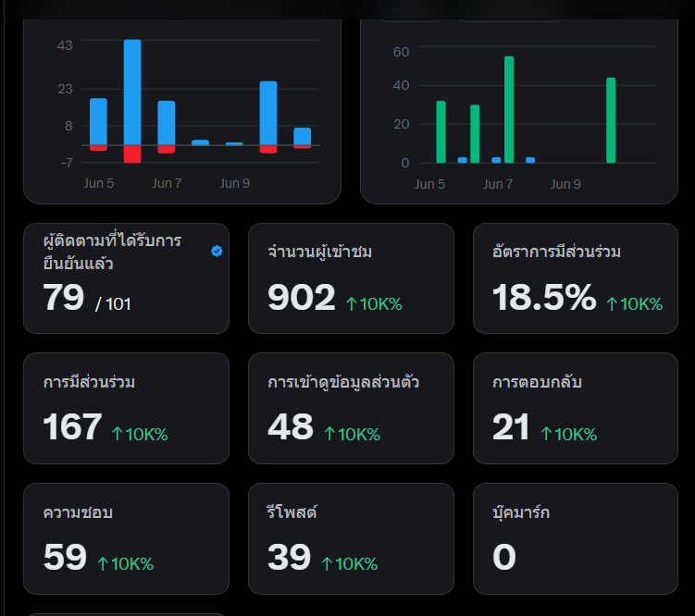695x616 pixels.
Task: Click the blue verified badge icon
Action: (x=217, y=251)
